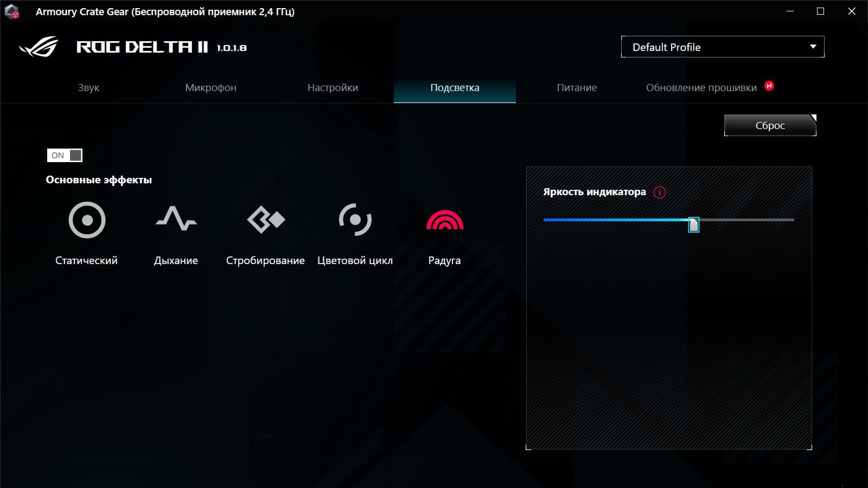This screenshot has width=868, height=488.
Task: Click the firmware update notification badge
Action: (x=769, y=86)
